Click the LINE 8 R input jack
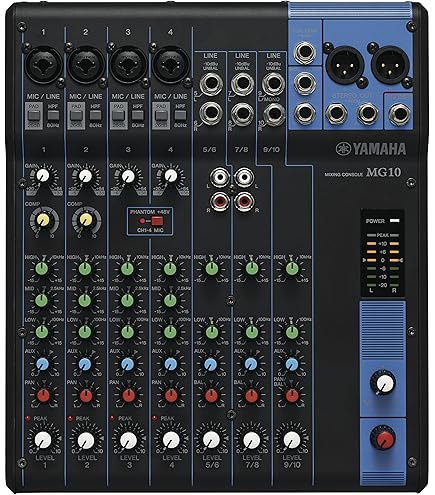The image size is (435, 495). pos(243,113)
